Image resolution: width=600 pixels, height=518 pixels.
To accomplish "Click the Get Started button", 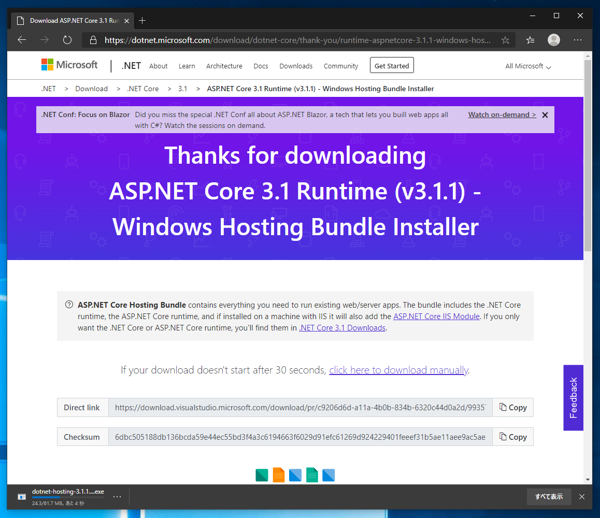I will pos(392,65).
